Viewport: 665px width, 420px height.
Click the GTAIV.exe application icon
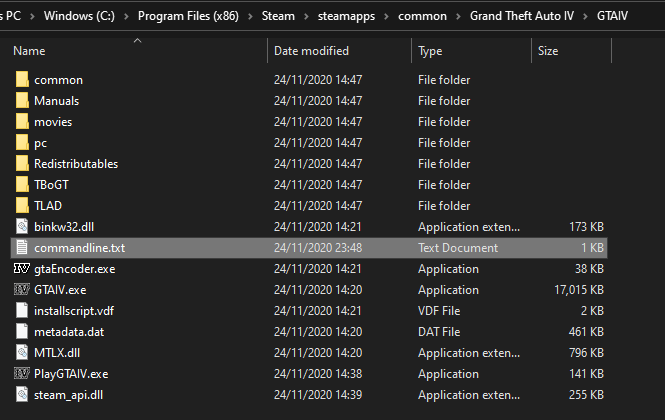tap(21, 289)
